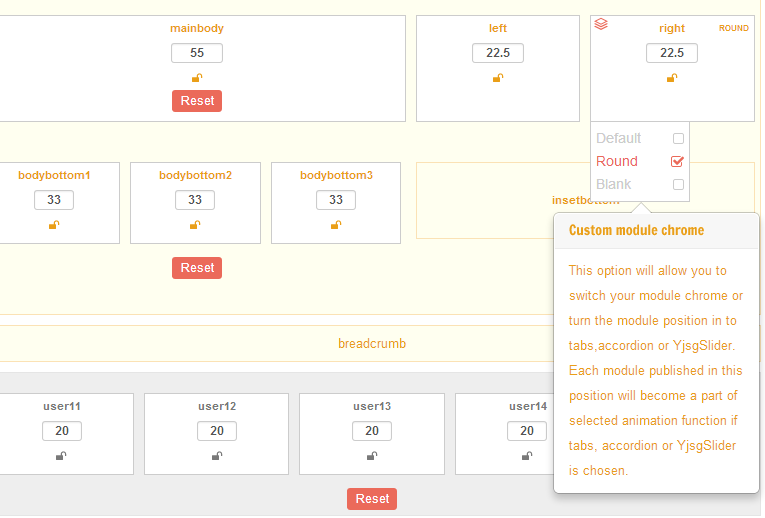Click the user14 title
The image size is (765, 518).
(x=528, y=406)
